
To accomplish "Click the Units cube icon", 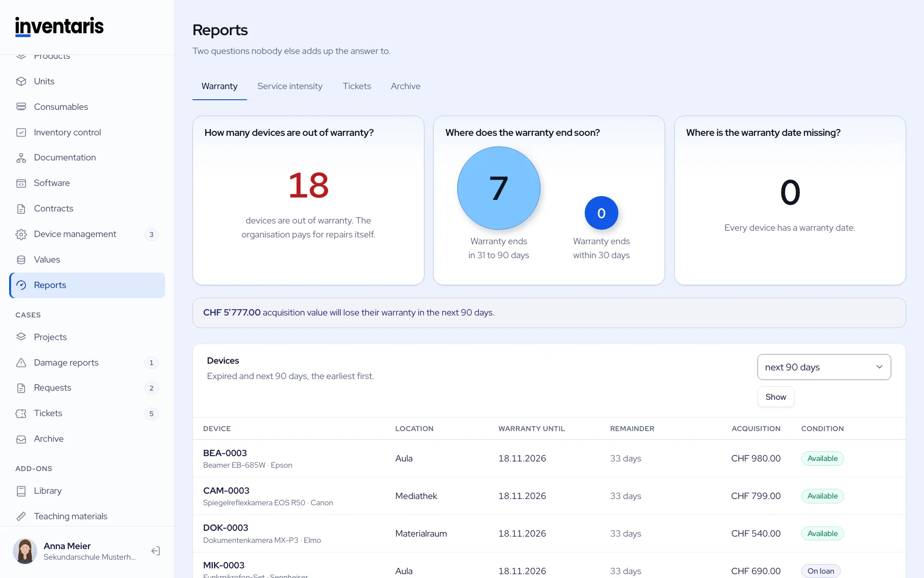I will click(x=21, y=81).
